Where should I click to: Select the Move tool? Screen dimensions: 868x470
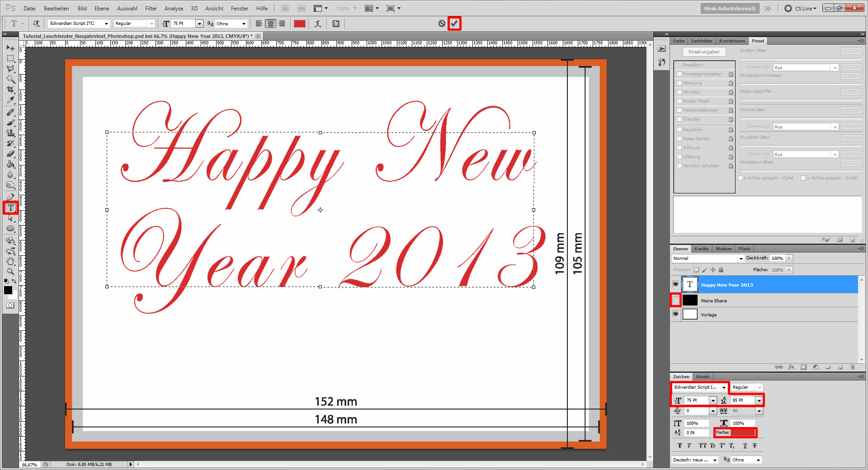pyautogui.click(x=10, y=47)
